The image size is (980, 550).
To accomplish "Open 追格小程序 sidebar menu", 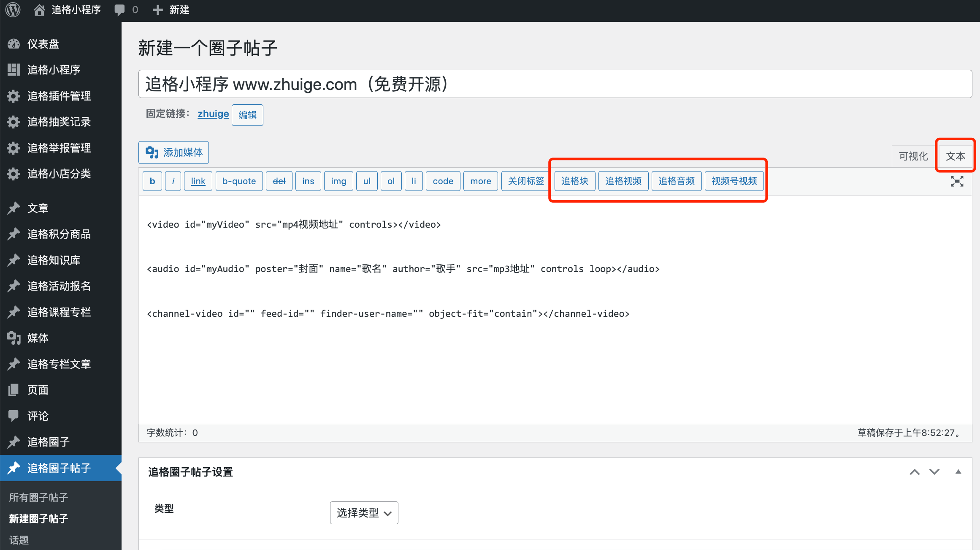I will coord(61,70).
